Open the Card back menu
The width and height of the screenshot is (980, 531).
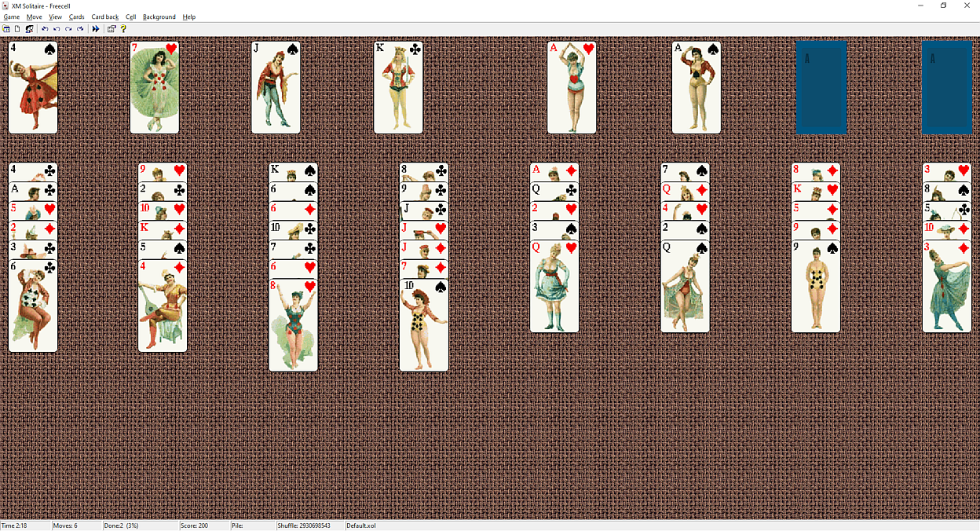click(x=105, y=16)
